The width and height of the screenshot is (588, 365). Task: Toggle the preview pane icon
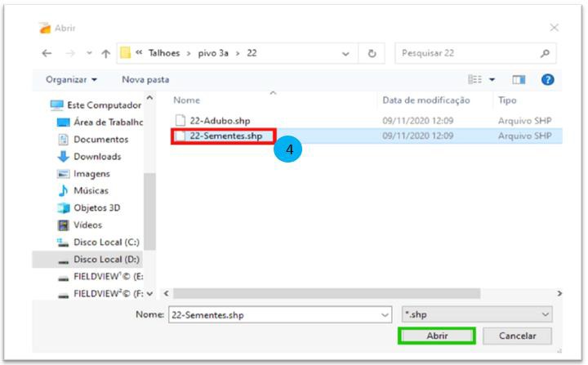click(519, 79)
